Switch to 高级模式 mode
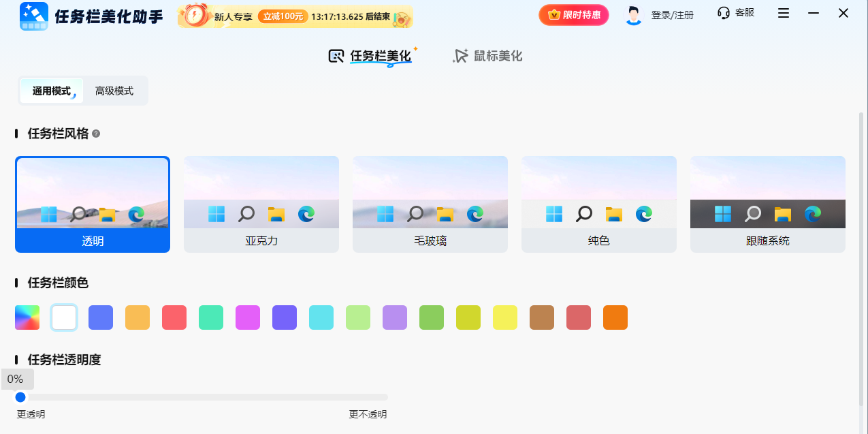This screenshot has height=434, width=868. coord(115,90)
